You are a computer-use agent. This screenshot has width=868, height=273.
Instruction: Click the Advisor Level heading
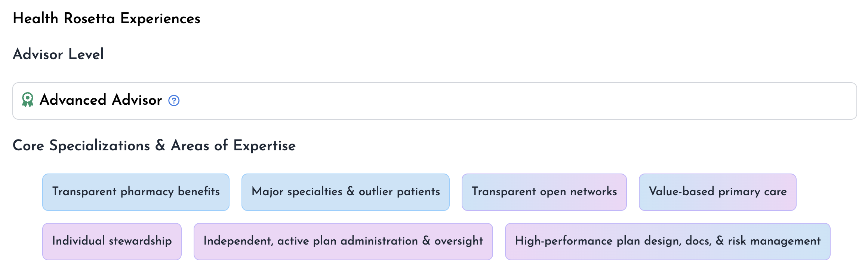coord(58,54)
